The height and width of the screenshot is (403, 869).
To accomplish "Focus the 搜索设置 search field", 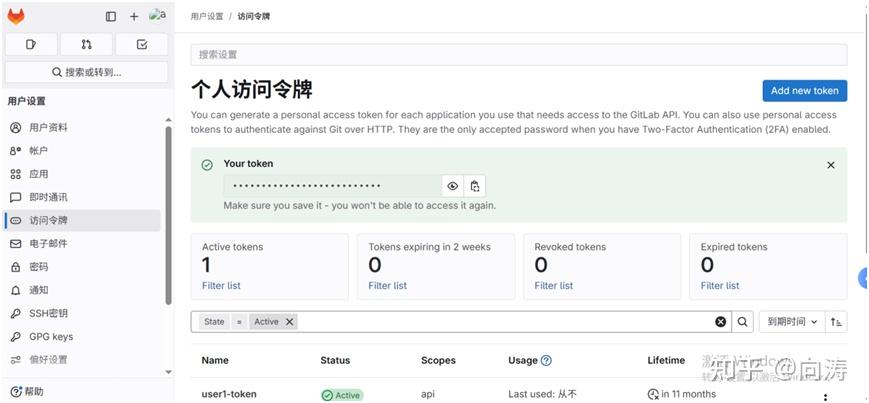I will pos(519,55).
